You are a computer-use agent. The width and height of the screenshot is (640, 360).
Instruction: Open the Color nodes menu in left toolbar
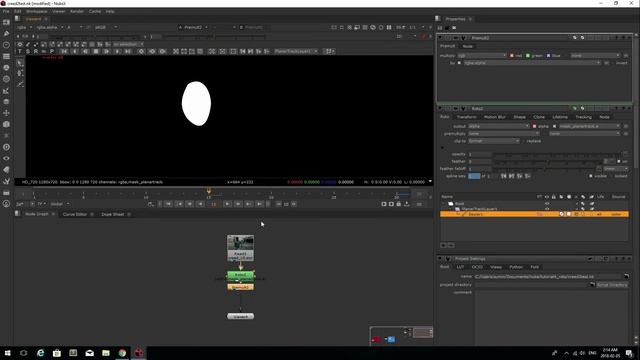pyautogui.click(x=6, y=68)
